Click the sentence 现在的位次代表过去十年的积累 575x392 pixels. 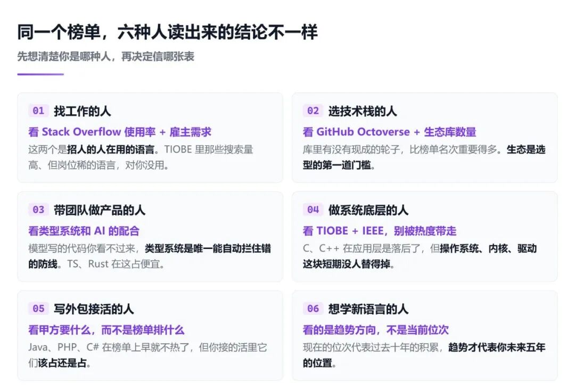(x=371, y=347)
